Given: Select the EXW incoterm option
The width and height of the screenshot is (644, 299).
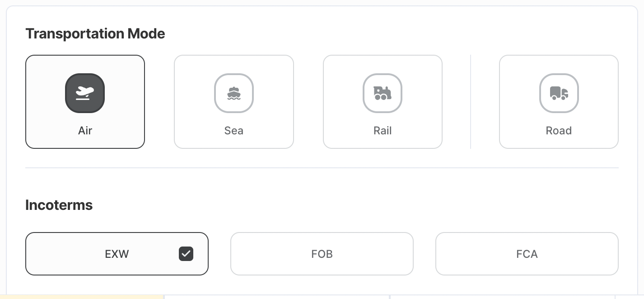Looking at the screenshot, I should 117,254.
